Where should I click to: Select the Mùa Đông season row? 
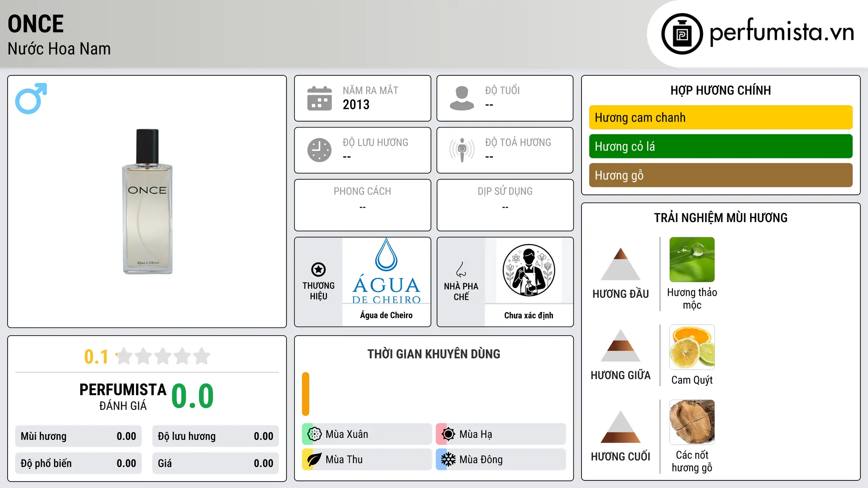tap(501, 460)
